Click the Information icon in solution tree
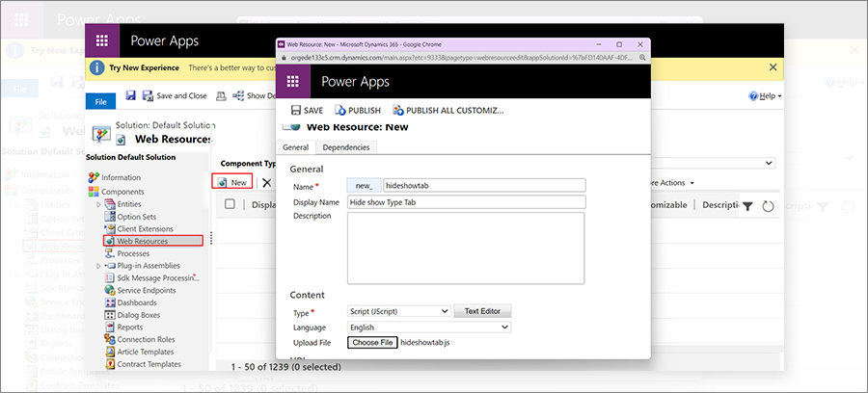868x393 pixels. (x=94, y=177)
